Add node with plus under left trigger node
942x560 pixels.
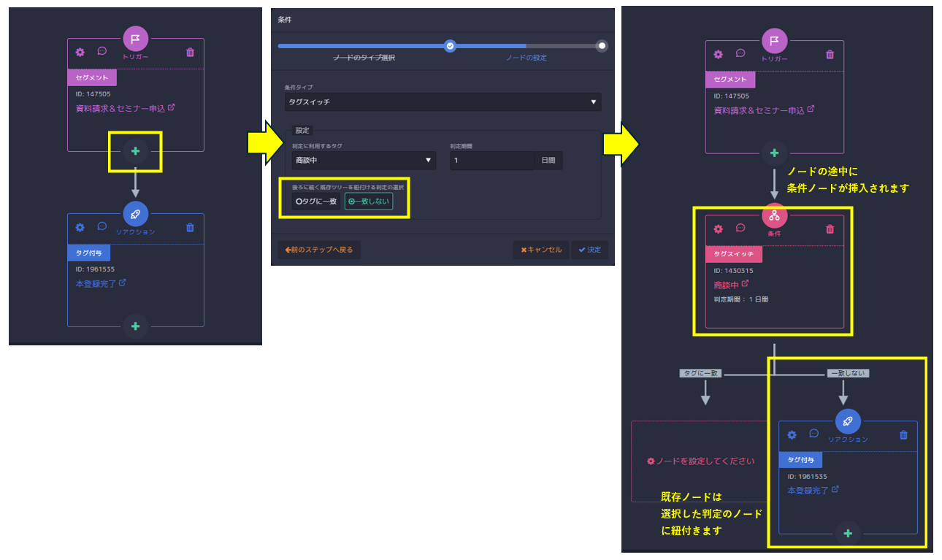coord(135,152)
